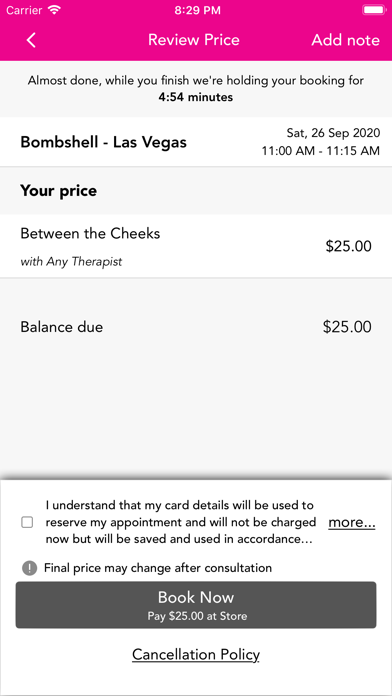The image size is (392, 696).
Task: Tap the back arrow icon
Action: click(31, 40)
